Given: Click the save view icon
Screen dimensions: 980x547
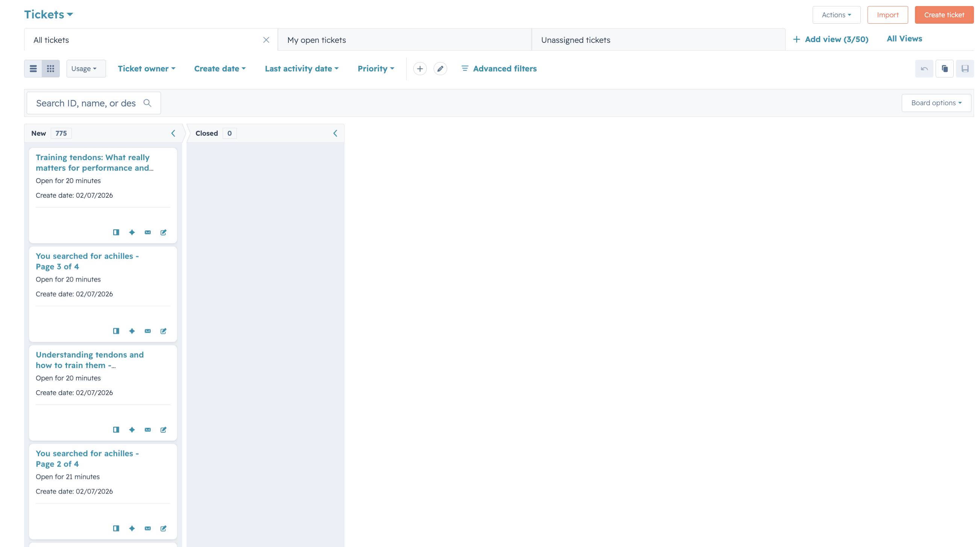Looking at the screenshot, I should click(965, 68).
